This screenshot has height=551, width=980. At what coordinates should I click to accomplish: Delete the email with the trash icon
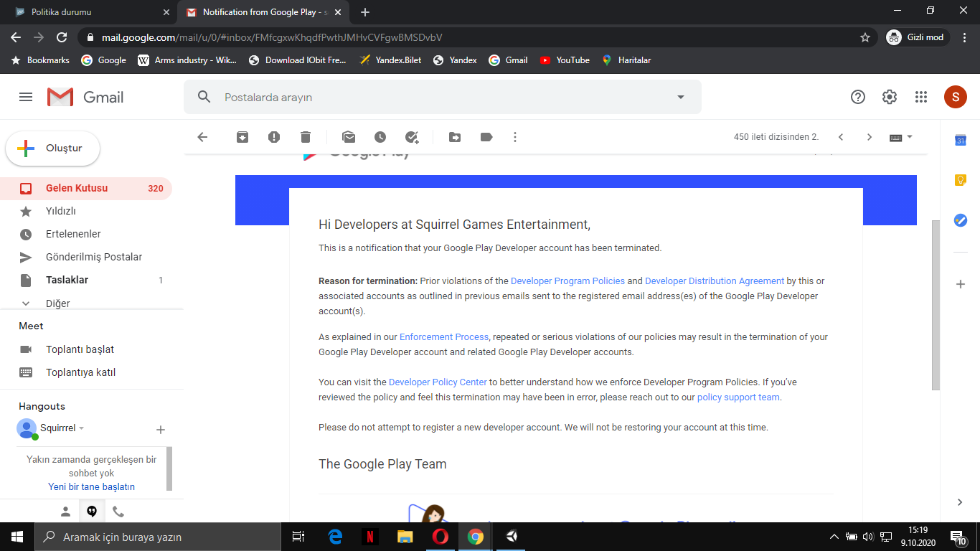pos(306,137)
